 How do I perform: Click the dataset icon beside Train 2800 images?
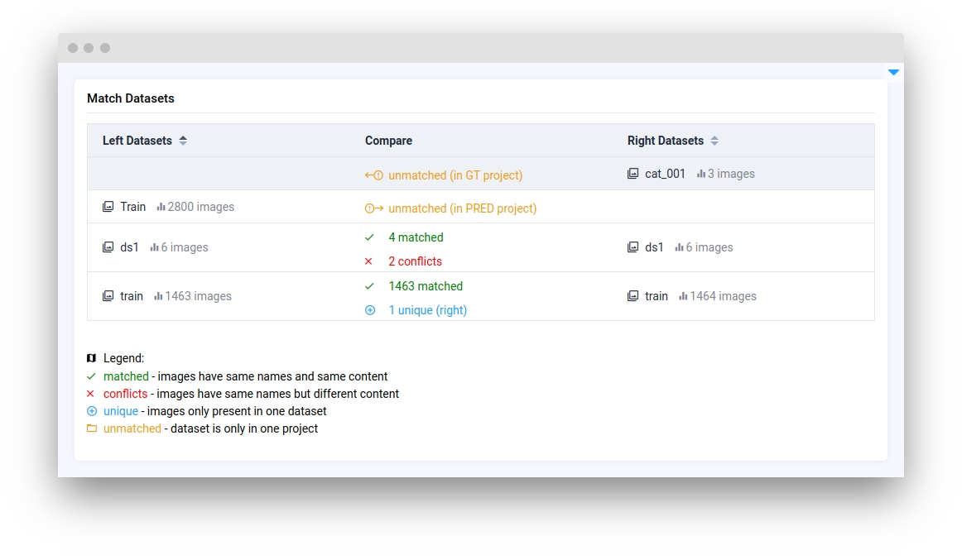tap(108, 207)
